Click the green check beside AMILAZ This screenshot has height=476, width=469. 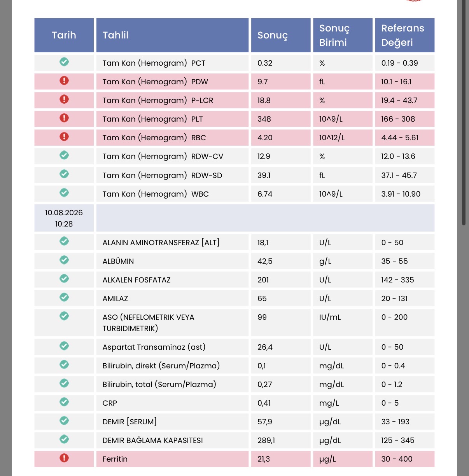point(64,297)
